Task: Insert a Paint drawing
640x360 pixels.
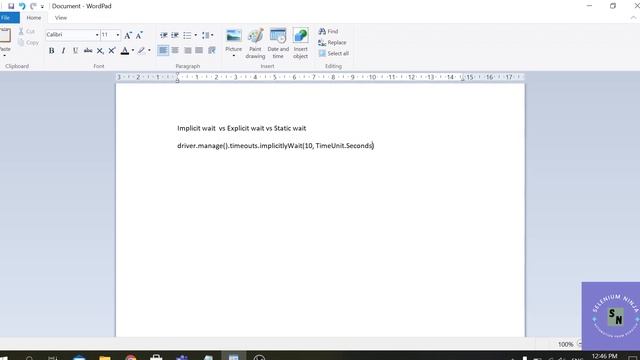Action: coord(256,43)
